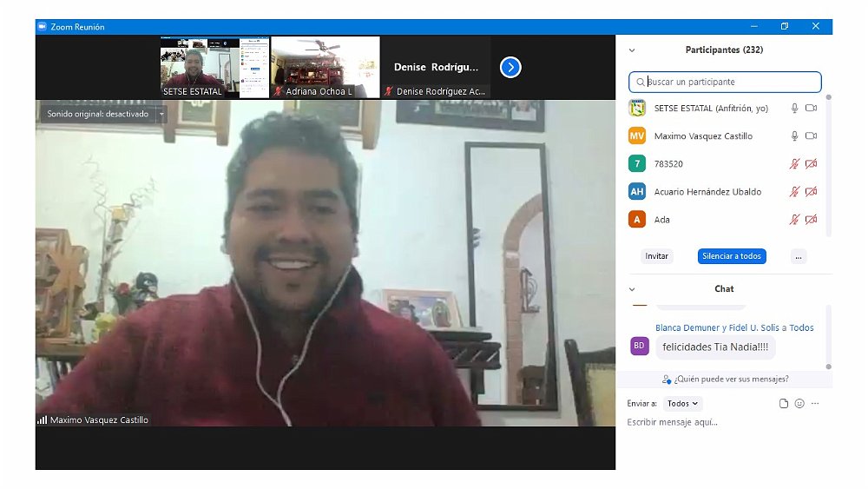Screen dimensions: 868x489
Task: Click the BD avatar in chat
Action: tap(639, 346)
